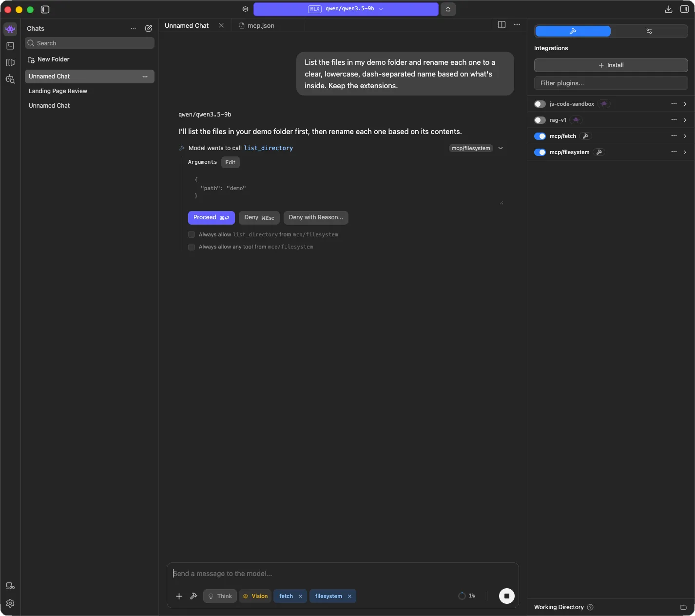Browse for Working Directory folder
695x616 pixels.
point(683,607)
